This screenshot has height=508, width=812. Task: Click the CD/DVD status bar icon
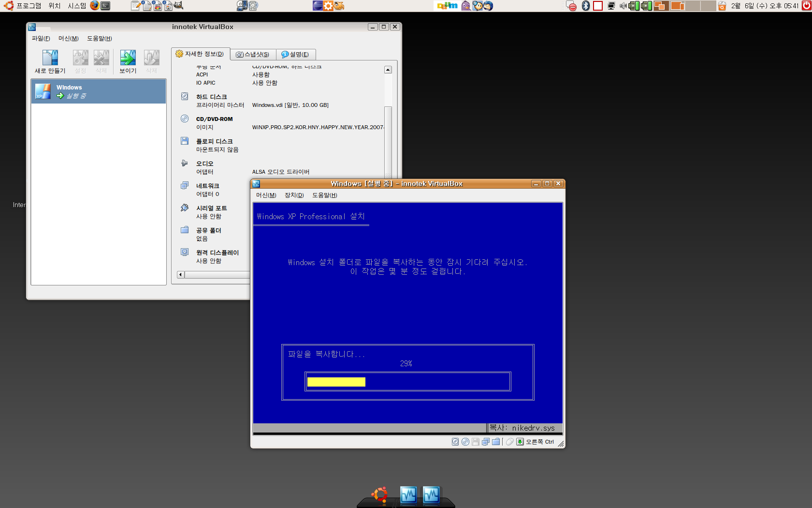[465, 442]
